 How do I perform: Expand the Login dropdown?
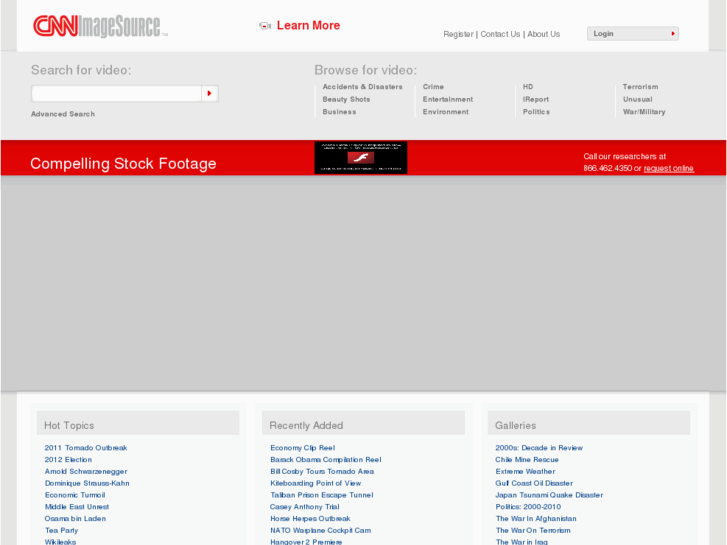click(x=633, y=33)
